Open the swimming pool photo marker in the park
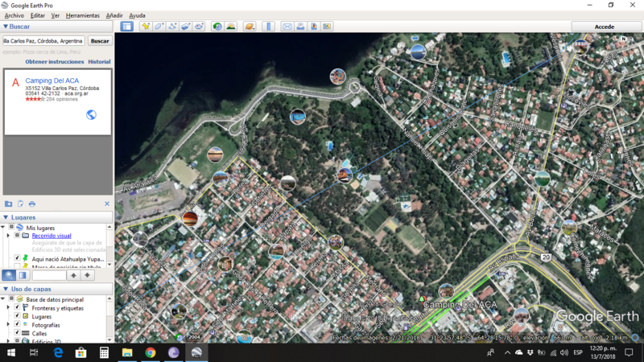 point(298,117)
